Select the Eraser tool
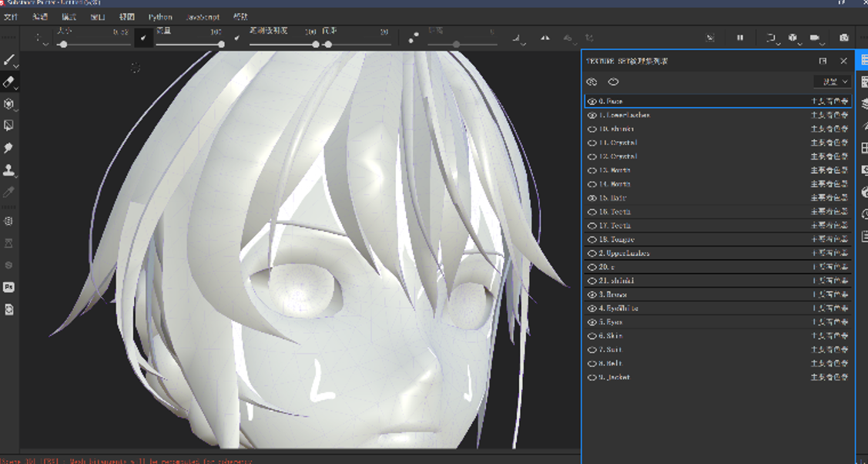This screenshot has height=464, width=868. coord(9,82)
